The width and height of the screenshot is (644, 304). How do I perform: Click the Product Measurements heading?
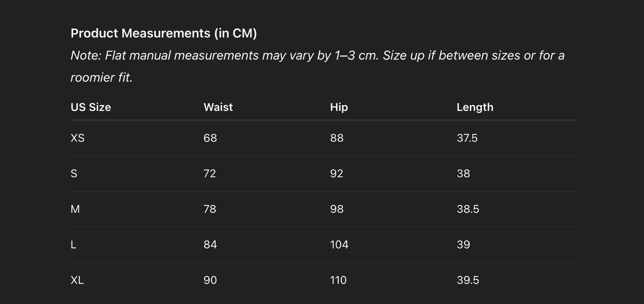pos(164,33)
